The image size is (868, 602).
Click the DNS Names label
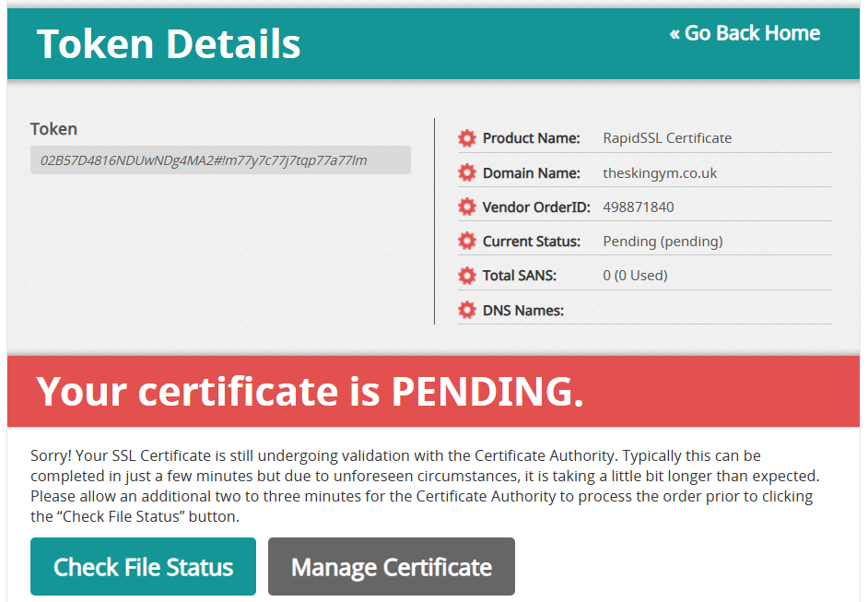pos(522,311)
